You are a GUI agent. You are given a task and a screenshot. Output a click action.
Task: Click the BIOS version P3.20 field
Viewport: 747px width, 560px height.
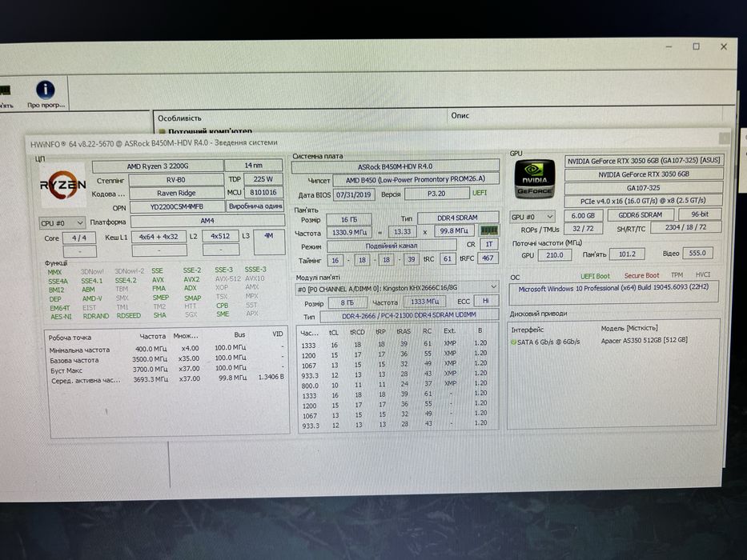pyautogui.click(x=436, y=194)
